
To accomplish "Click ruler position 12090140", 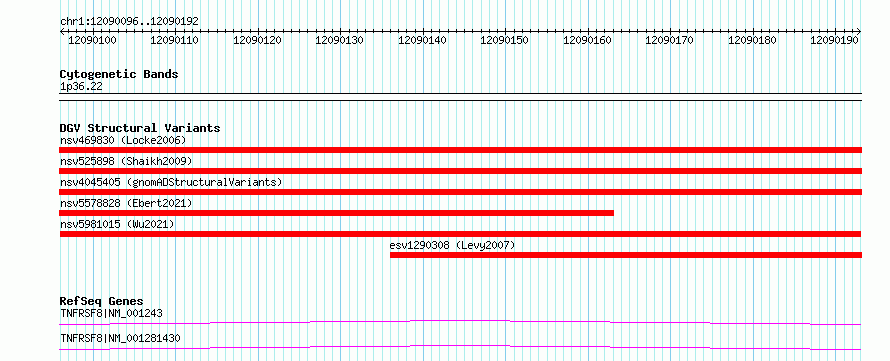I will point(422,40).
